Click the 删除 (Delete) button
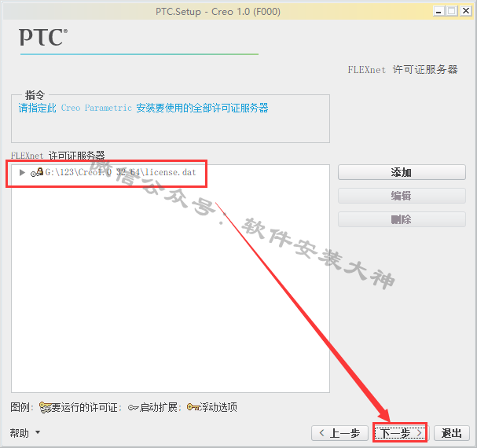 pos(402,219)
